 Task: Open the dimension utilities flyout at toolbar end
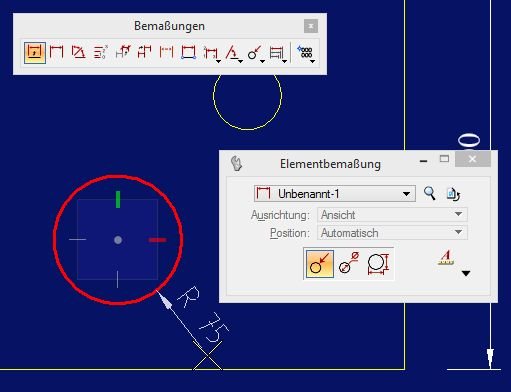click(x=312, y=61)
